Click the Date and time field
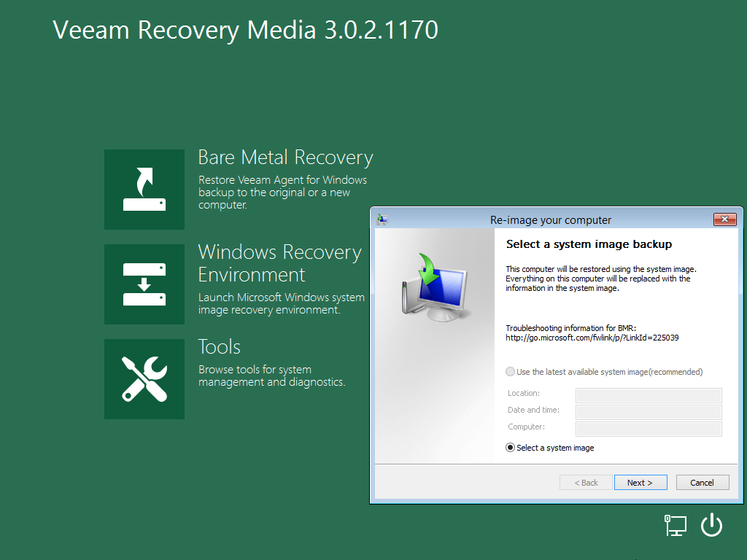 click(649, 412)
